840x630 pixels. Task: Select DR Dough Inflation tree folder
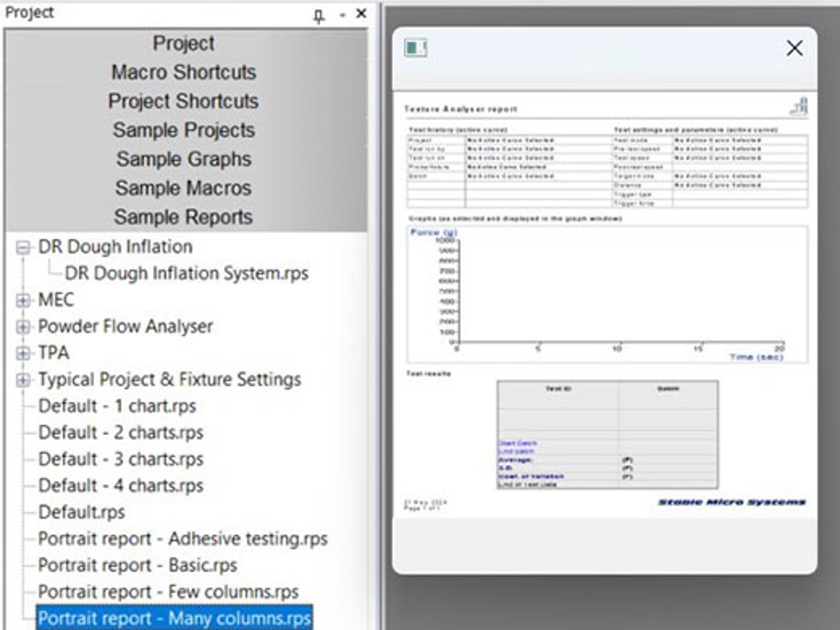(x=115, y=247)
